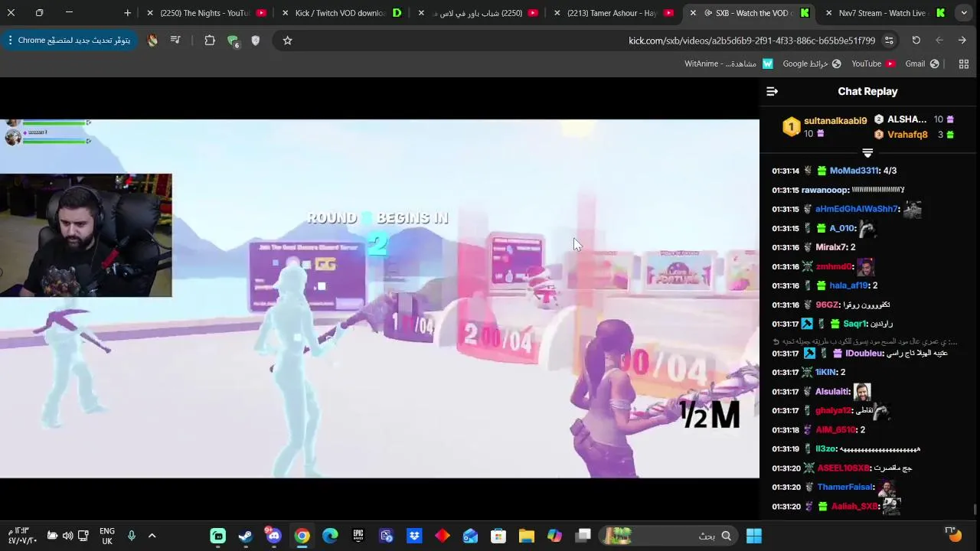The width and height of the screenshot is (980, 551).
Task: Open the tab search dropdown
Action: 965,13
